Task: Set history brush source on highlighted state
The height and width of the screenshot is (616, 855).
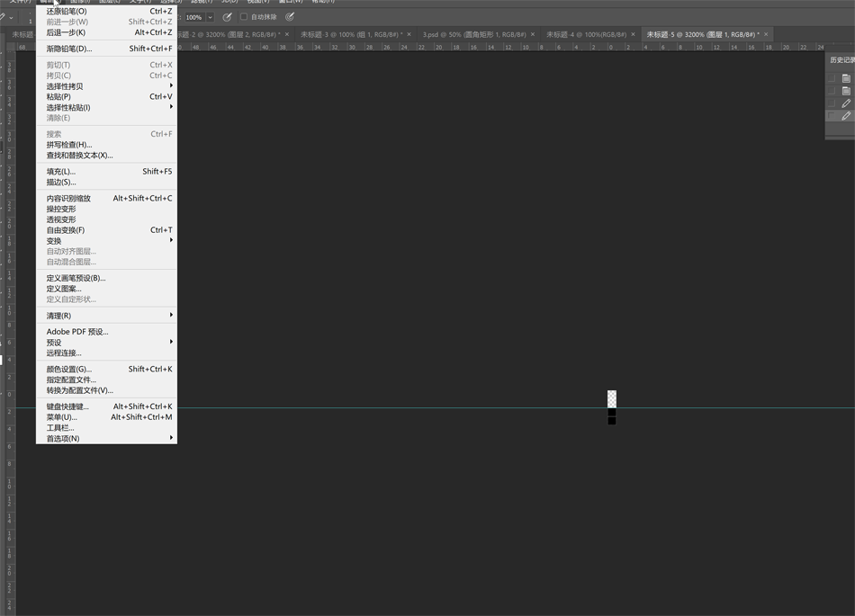Action: pyautogui.click(x=832, y=115)
